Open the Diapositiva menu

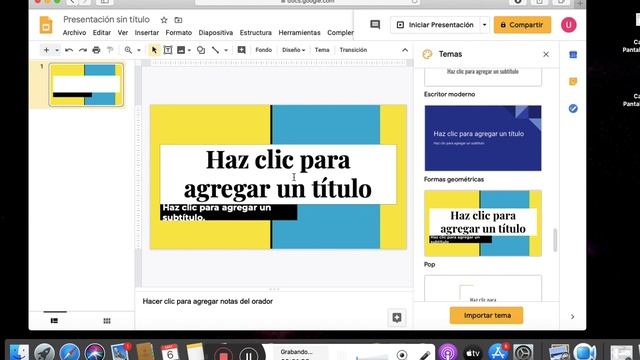pos(216,33)
